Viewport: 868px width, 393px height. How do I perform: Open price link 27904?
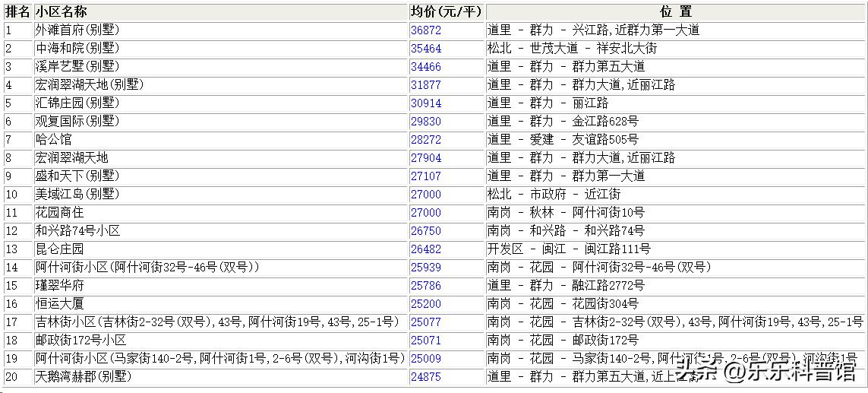(x=426, y=158)
